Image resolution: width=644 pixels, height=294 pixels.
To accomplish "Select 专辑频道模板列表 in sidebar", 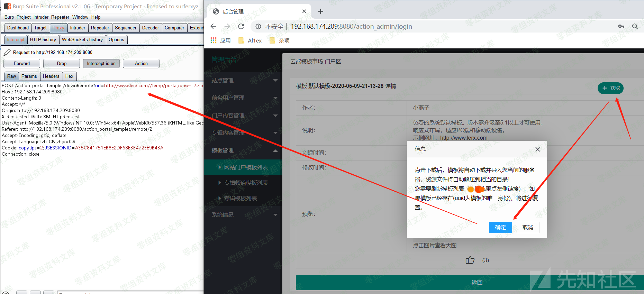I will tap(246, 183).
